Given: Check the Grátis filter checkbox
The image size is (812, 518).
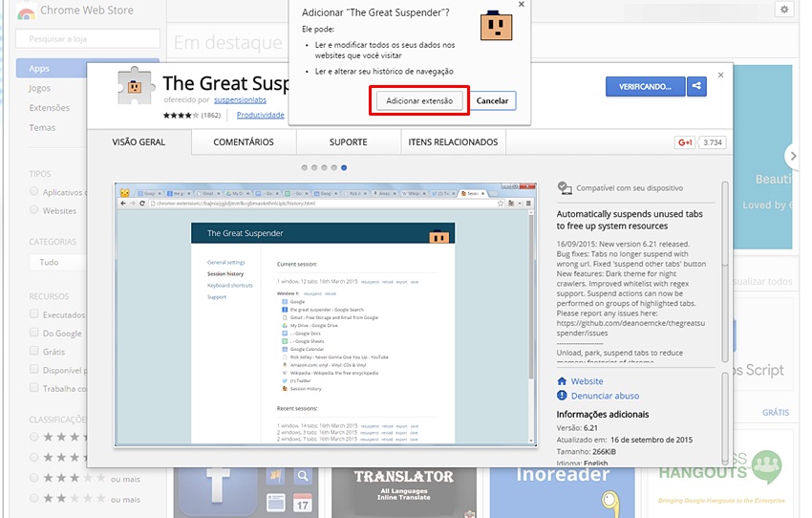Looking at the screenshot, I should coord(34,351).
